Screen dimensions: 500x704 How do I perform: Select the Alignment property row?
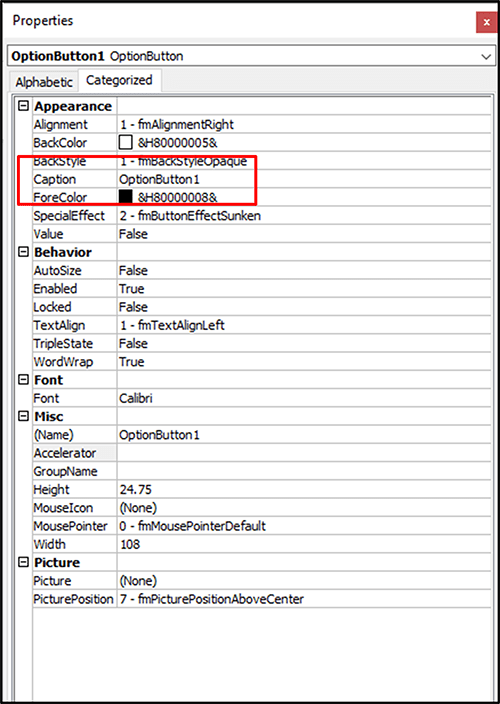click(x=262, y=124)
